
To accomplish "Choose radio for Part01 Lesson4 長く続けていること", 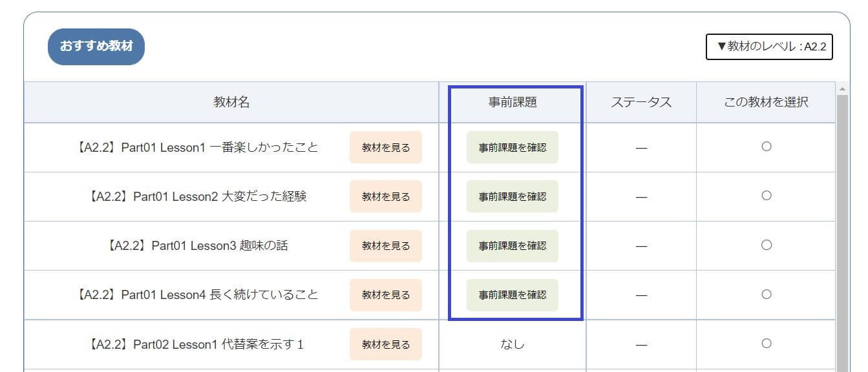I will coord(766,294).
